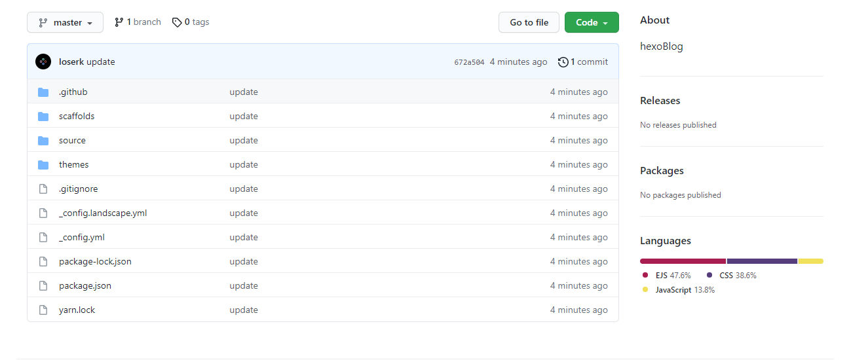Open commit 672a504
This screenshot has height=362, width=868.
coord(469,62)
